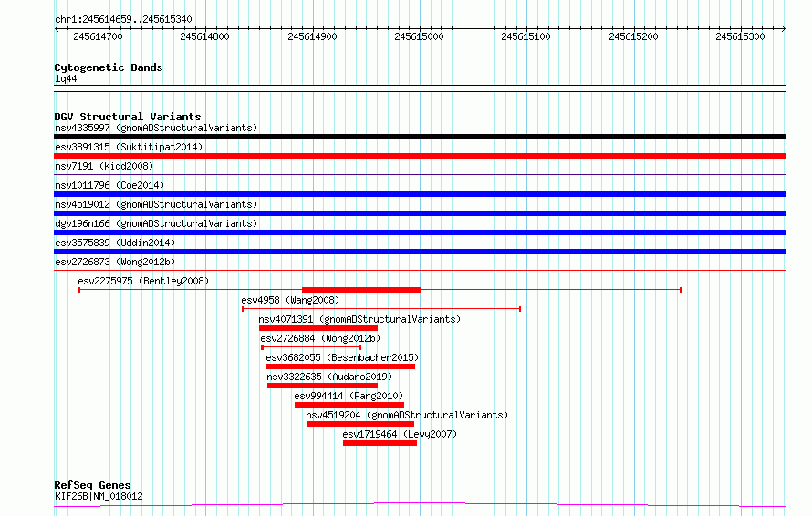Image resolution: width=812 pixels, height=516 pixels.
Task: Click ruler position 245615100
Action: pyautogui.click(x=526, y=36)
